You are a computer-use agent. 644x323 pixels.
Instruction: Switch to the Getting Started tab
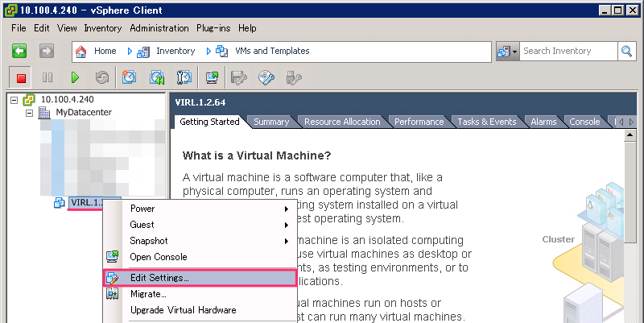pos(209,122)
